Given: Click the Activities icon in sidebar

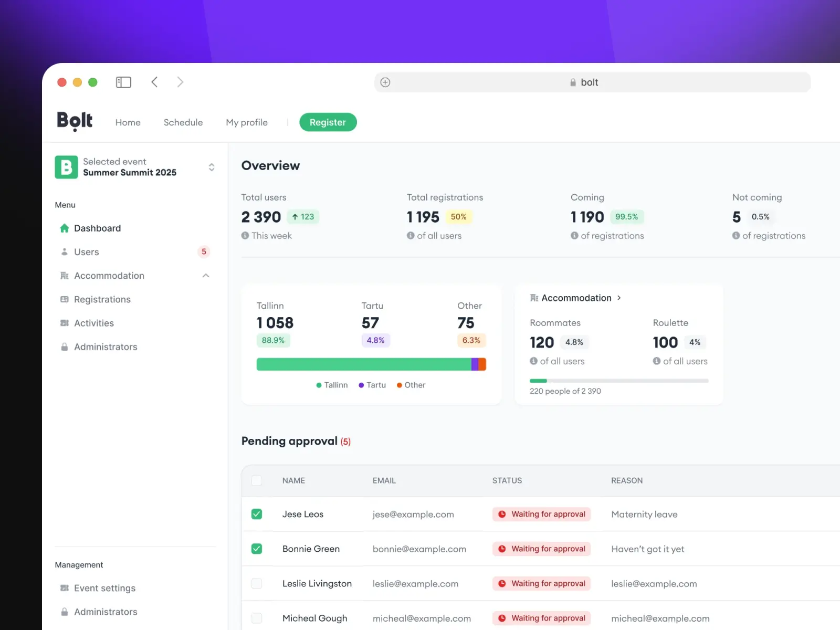Looking at the screenshot, I should click(65, 323).
